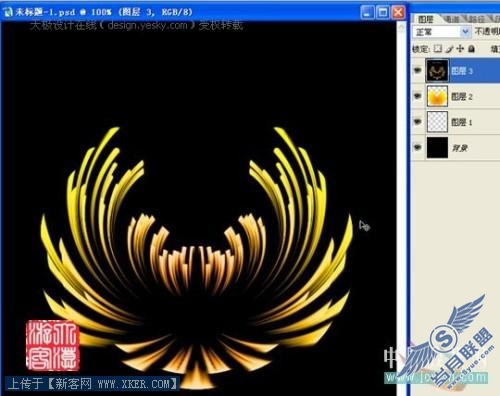Image resolution: width=500 pixels, height=396 pixels.
Task: Click the lock image pixels brush icon
Action: click(x=449, y=49)
